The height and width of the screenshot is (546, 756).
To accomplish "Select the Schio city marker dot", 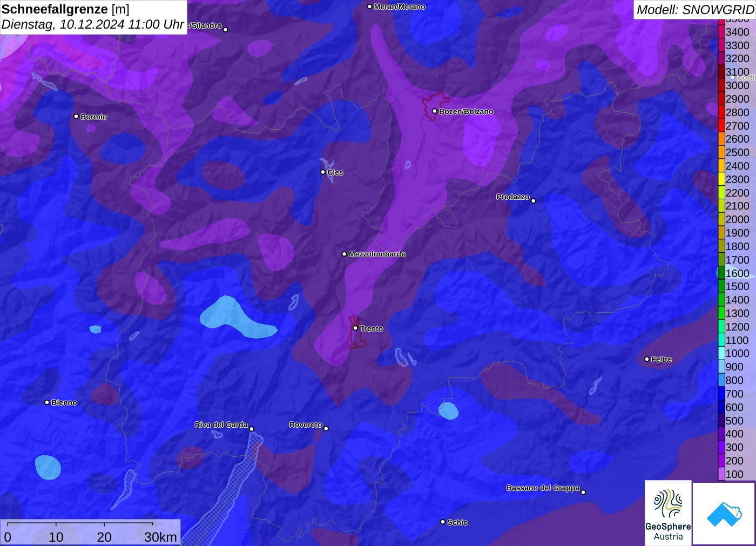I will [443, 522].
